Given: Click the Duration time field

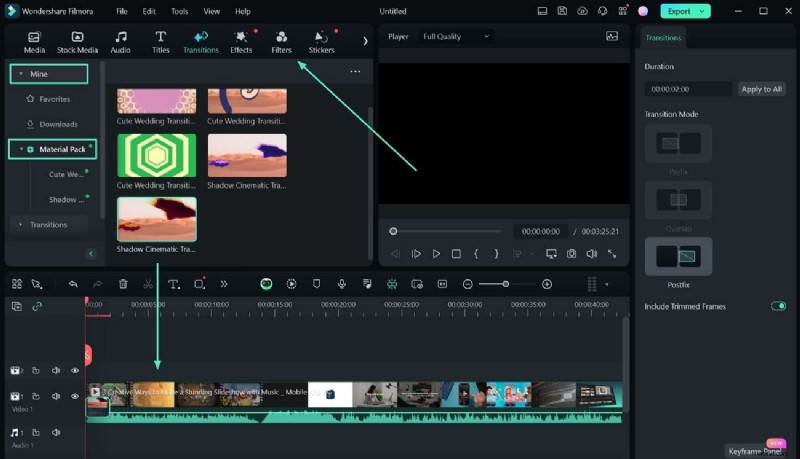Looking at the screenshot, I should click(688, 89).
